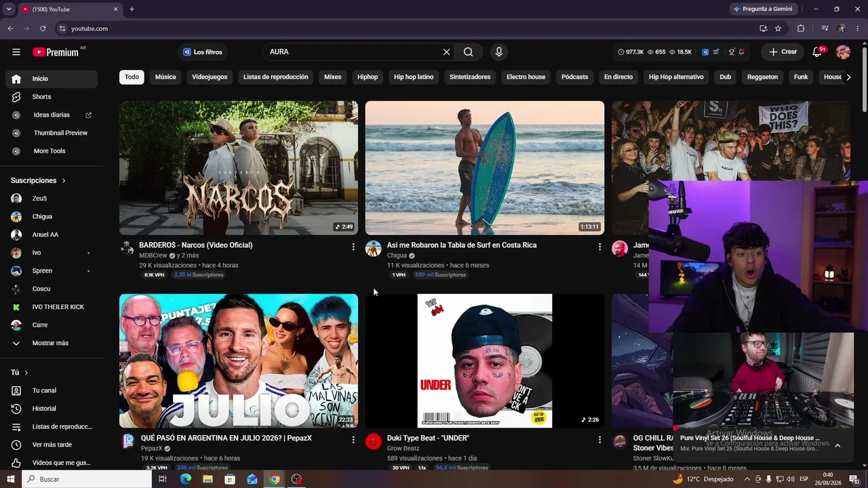
Task: Expand the Tú section
Action: pyautogui.click(x=20, y=373)
